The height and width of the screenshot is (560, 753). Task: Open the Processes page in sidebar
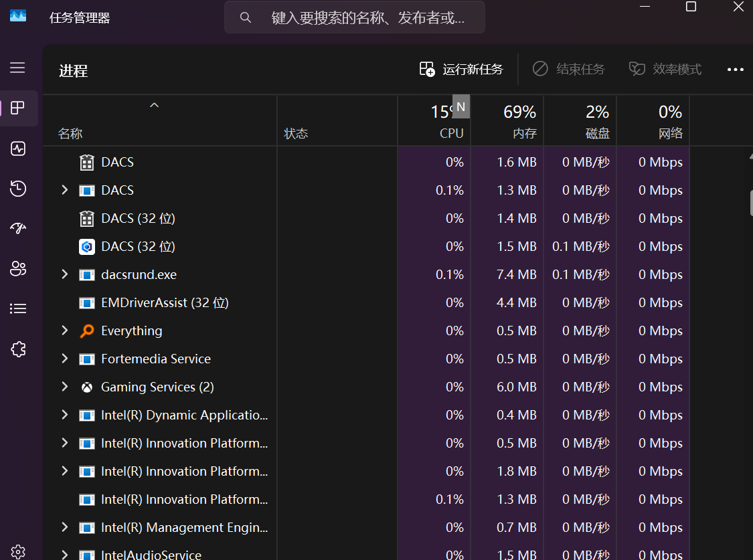[x=18, y=108]
